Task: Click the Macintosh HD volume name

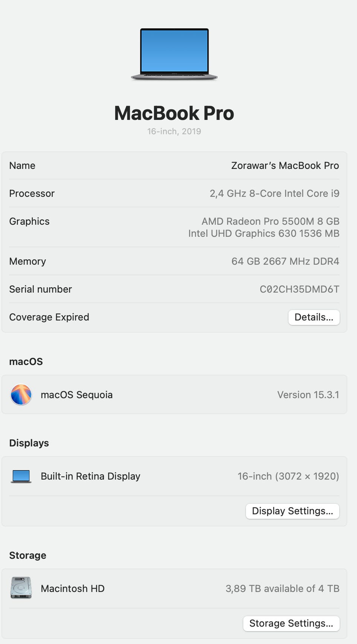Action: click(72, 589)
